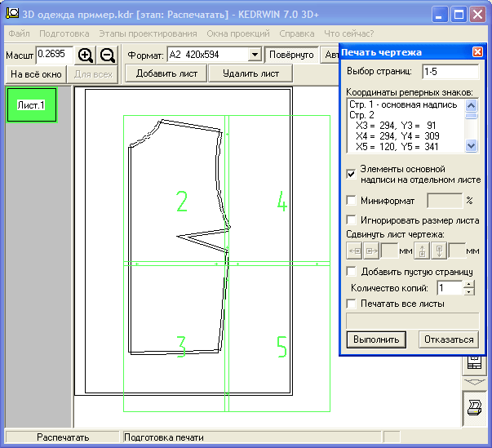Image resolution: width=492 pixels, height=448 pixels.
Task: Select the Лист.1 green sheet thumbnail
Action: (32, 104)
